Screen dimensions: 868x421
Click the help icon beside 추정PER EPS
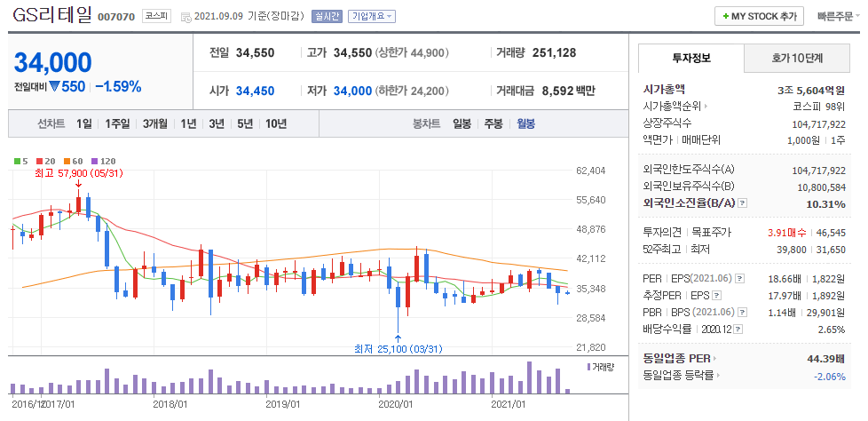point(717,295)
